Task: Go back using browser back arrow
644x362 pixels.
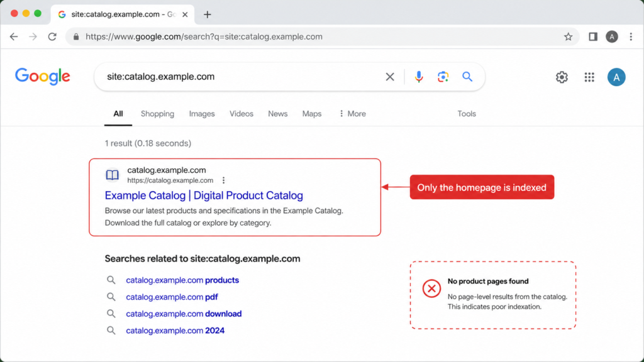Action: pyautogui.click(x=14, y=36)
